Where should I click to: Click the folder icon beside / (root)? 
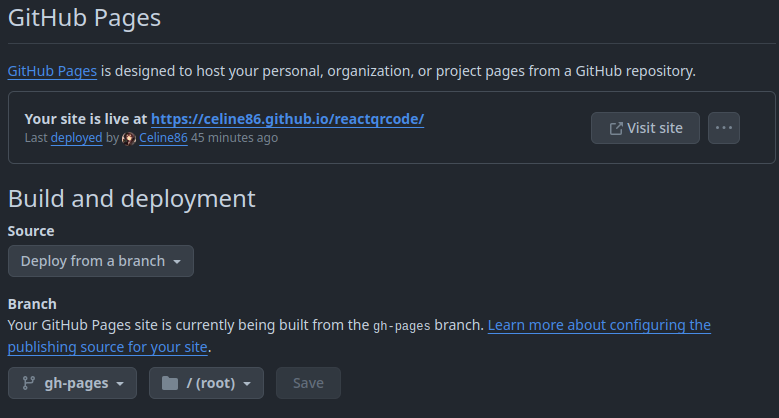[170, 383]
